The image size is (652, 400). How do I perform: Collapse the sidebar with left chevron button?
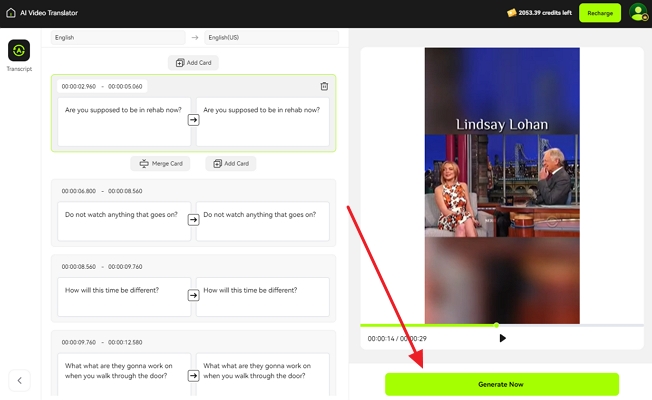(x=19, y=380)
